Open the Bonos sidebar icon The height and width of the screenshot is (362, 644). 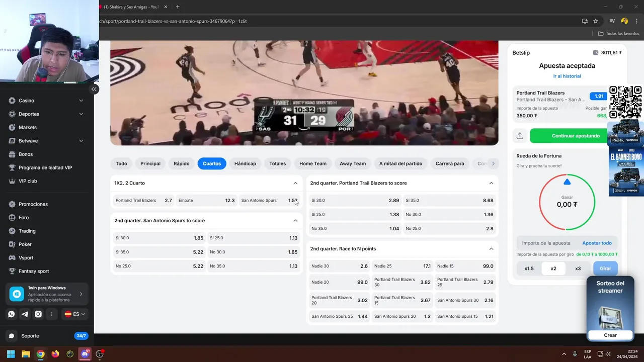coord(12,154)
